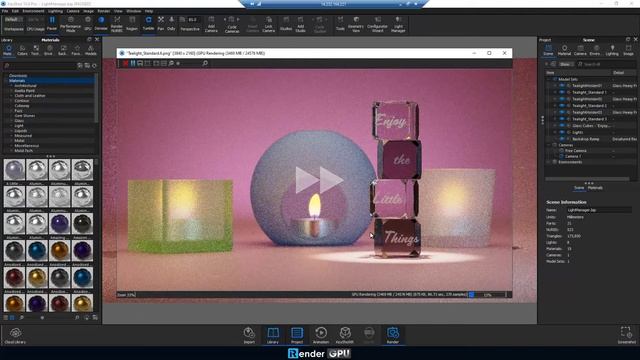Open the Animation panel from bottom bar

point(321,335)
